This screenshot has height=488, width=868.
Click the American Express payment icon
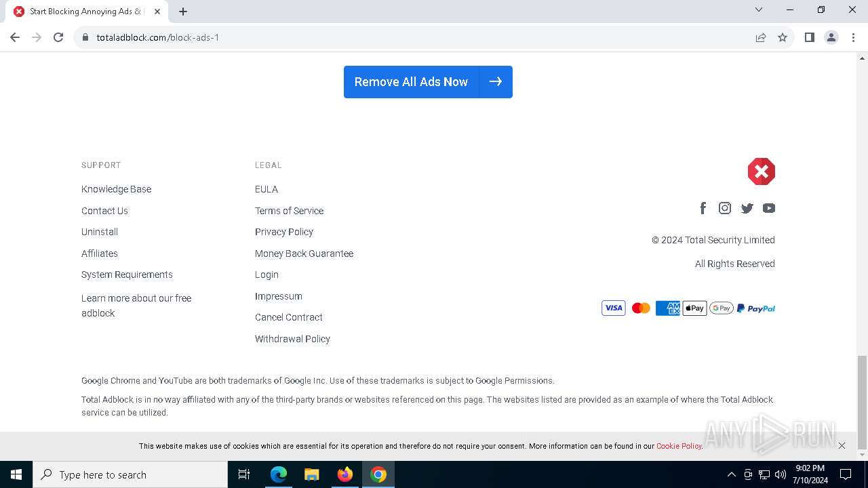coord(668,308)
